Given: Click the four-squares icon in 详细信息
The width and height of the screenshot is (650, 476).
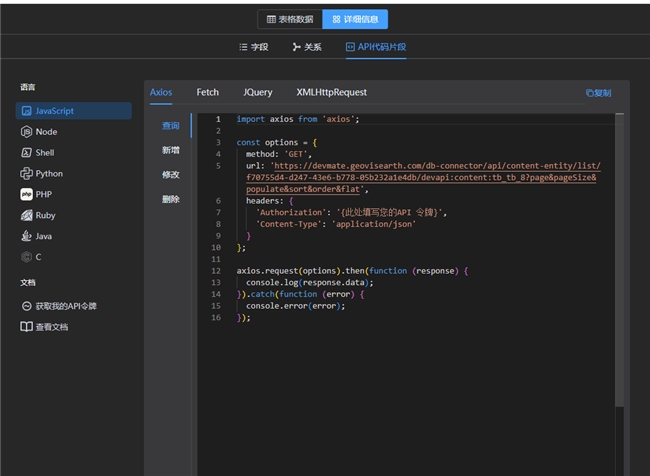Looking at the screenshot, I should click(337, 19).
